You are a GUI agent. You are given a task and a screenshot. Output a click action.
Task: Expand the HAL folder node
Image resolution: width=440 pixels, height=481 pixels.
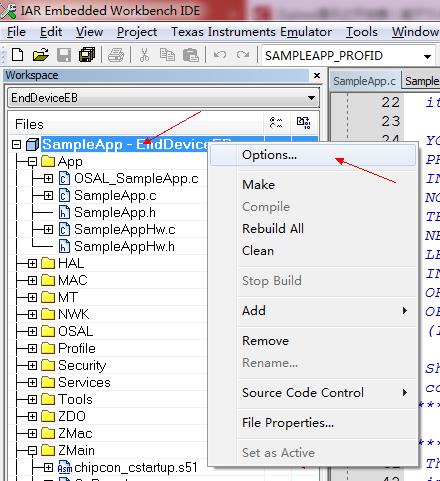[x=32, y=264]
